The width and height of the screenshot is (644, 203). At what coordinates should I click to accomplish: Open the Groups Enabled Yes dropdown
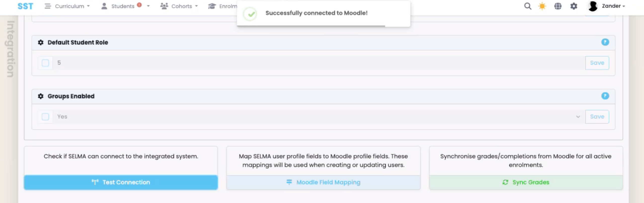[317, 117]
